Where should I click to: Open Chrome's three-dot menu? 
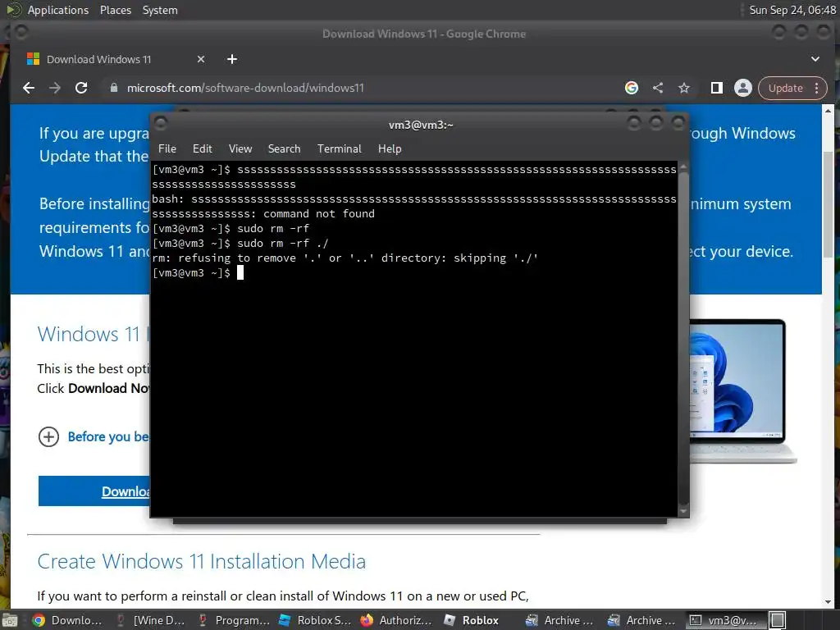[817, 88]
